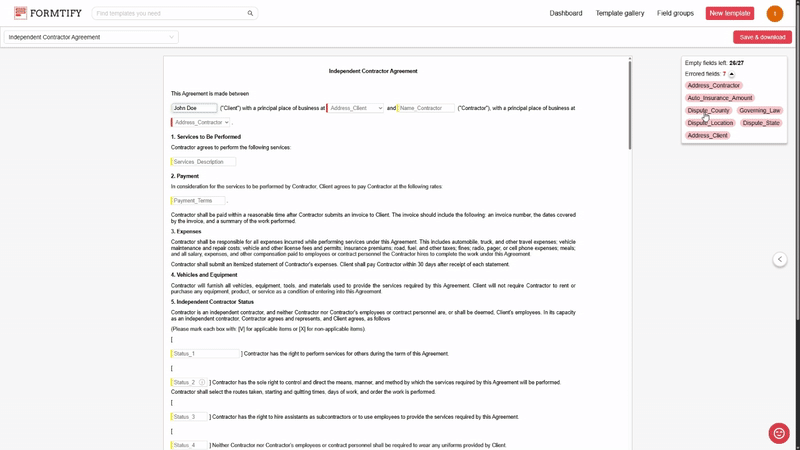Screen dimensions: 800x450
Task: Click the Services_Description input field
Action: click(x=204, y=162)
